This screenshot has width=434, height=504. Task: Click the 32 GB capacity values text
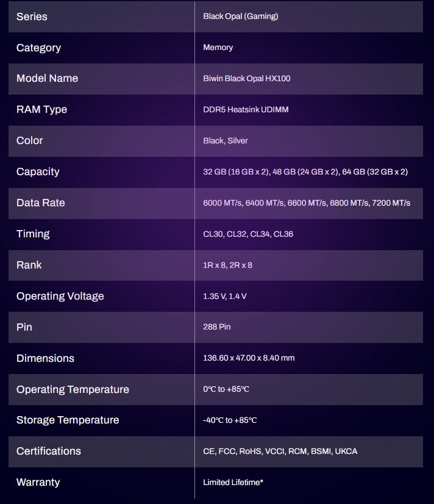[305, 172]
